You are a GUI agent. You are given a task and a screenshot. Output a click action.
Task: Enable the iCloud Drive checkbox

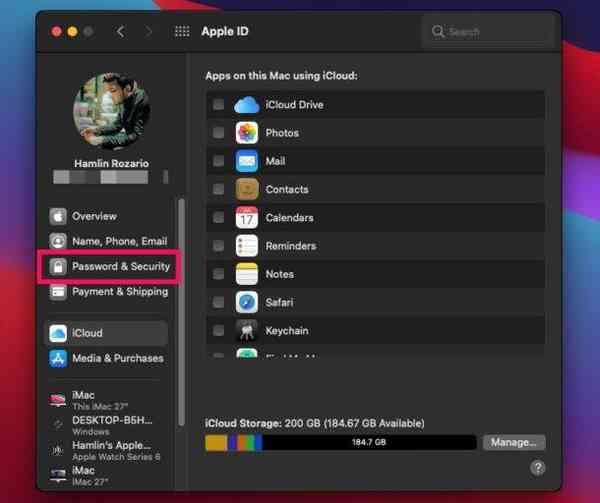coord(218,104)
